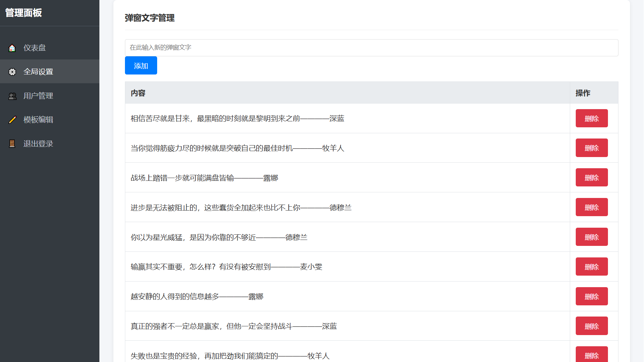Open the 仪表盘 dashboard menu item
Image resolution: width=644 pixels, height=362 pixels.
[x=35, y=48]
